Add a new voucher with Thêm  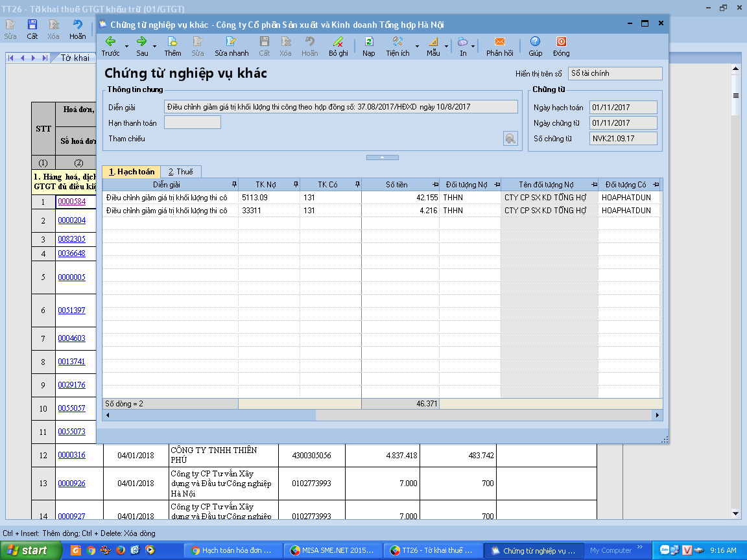click(172, 46)
